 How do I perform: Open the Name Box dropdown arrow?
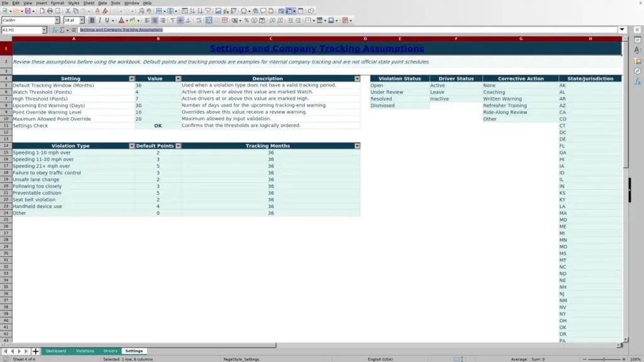tap(44, 30)
